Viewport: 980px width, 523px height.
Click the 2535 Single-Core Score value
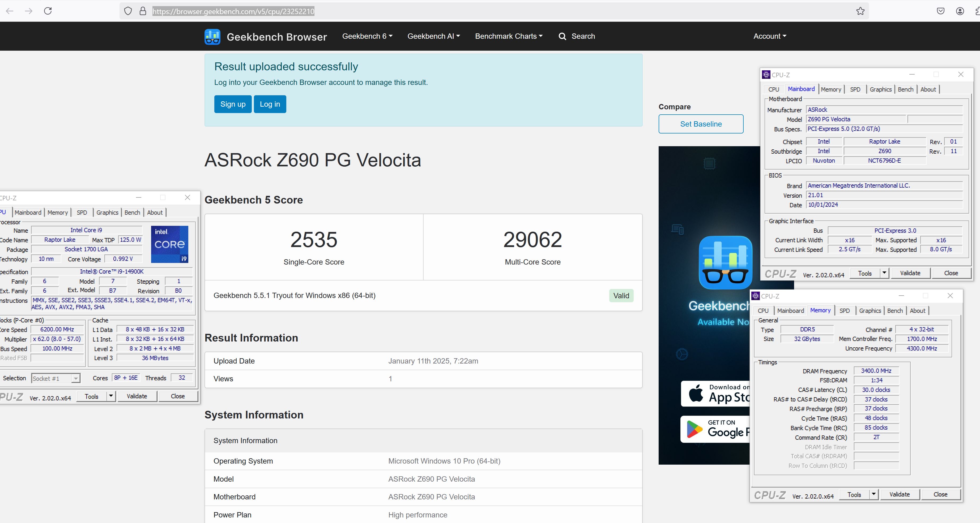pos(314,239)
